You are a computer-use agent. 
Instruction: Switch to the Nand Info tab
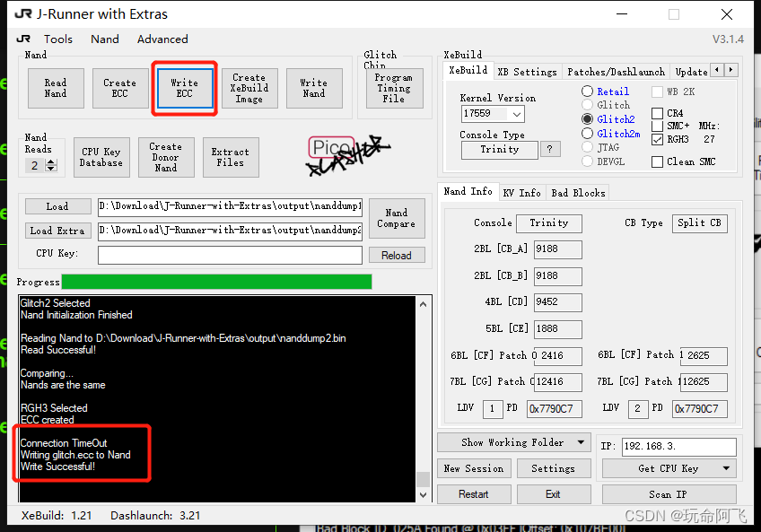pyautogui.click(x=468, y=192)
